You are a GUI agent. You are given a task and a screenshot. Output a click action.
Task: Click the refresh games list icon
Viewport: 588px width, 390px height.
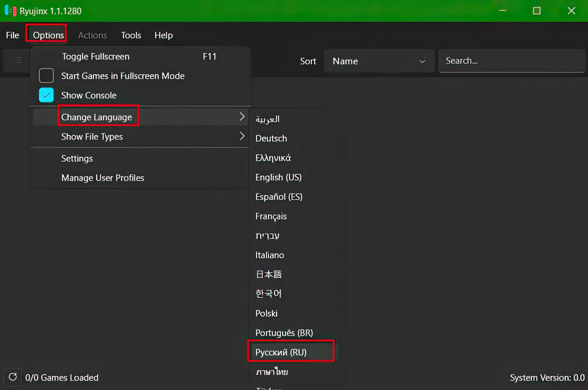point(12,377)
